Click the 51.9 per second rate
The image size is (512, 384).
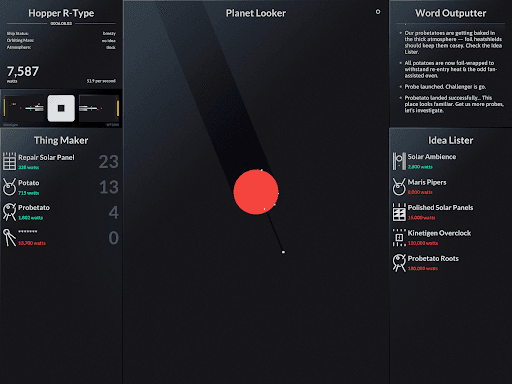(x=101, y=81)
